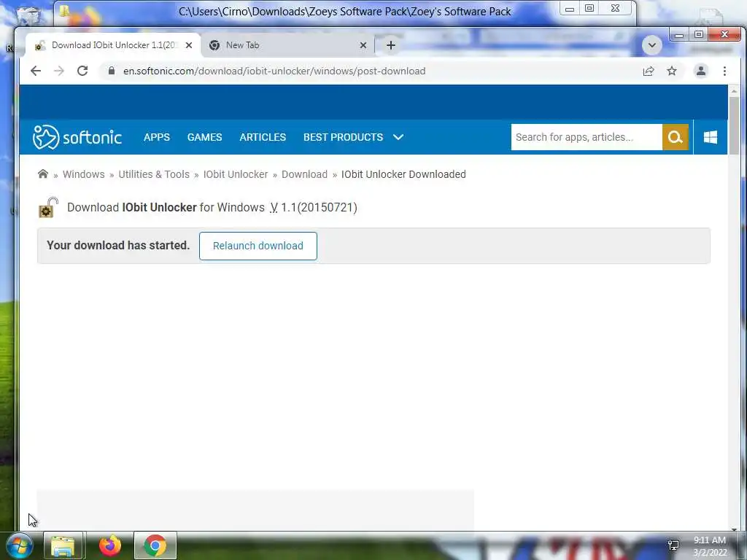Click the 'Your download has started.' text
The width and height of the screenshot is (747, 560).
pos(118,245)
